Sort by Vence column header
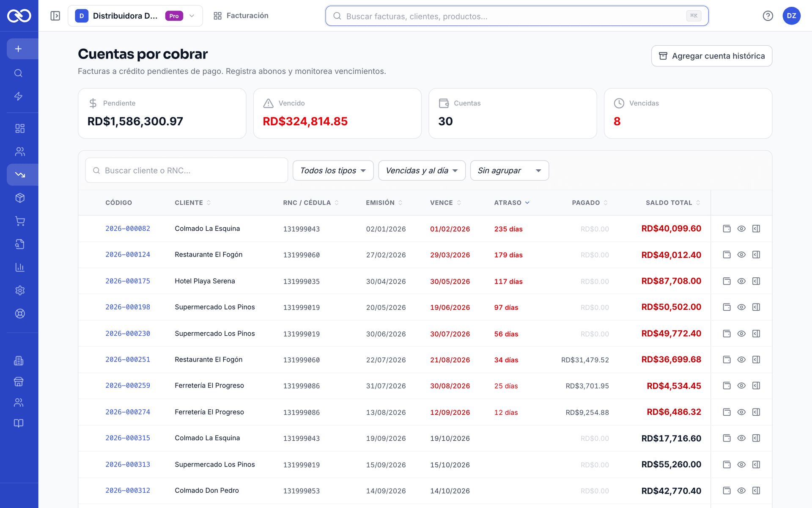Screen dimensions: 812x508 (445, 203)
